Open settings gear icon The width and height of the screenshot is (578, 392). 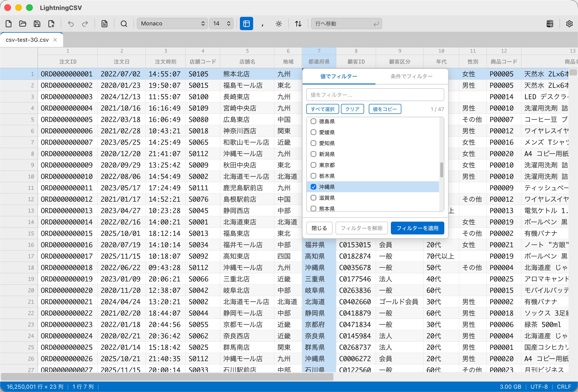pos(569,24)
